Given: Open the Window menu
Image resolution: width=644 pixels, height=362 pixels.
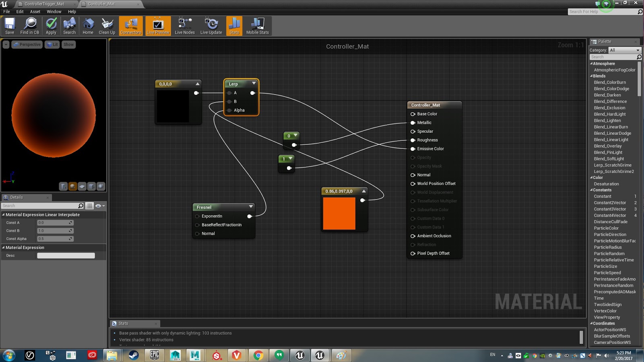Looking at the screenshot, I should tap(54, 12).
